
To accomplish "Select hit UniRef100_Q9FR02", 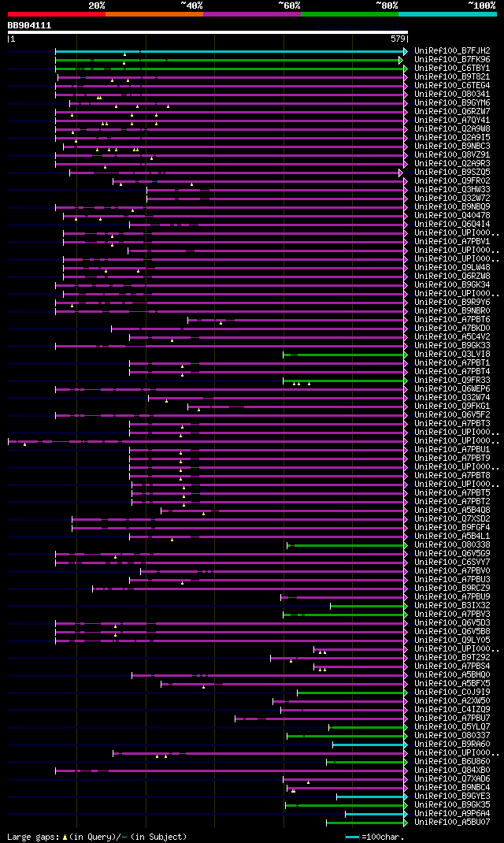I will tap(452, 180).
